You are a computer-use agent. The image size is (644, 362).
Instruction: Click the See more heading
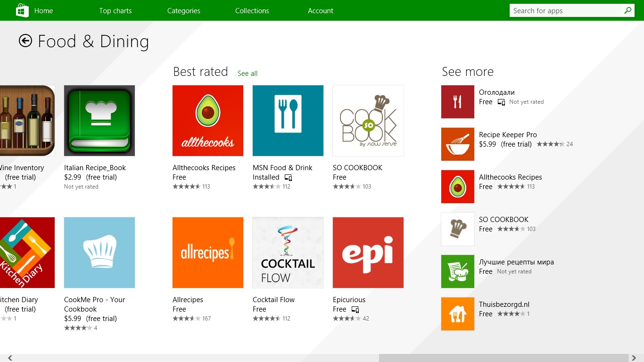pyautogui.click(x=468, y=72)
